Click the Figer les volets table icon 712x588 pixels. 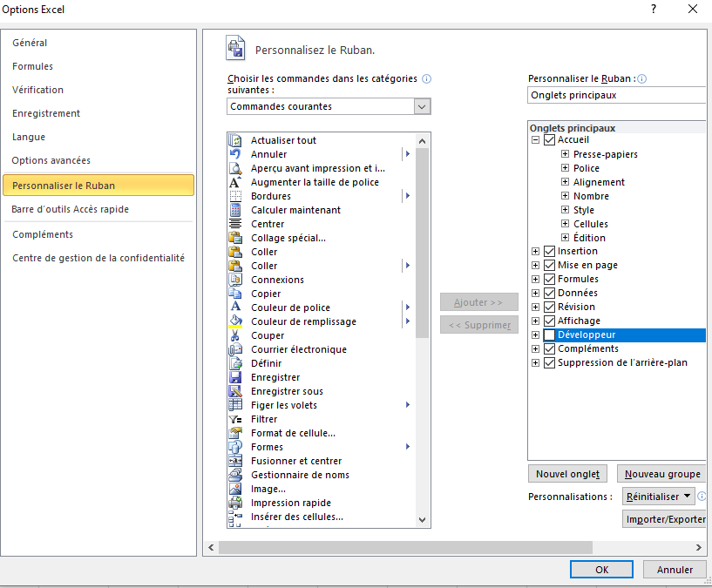click(234, 405)
